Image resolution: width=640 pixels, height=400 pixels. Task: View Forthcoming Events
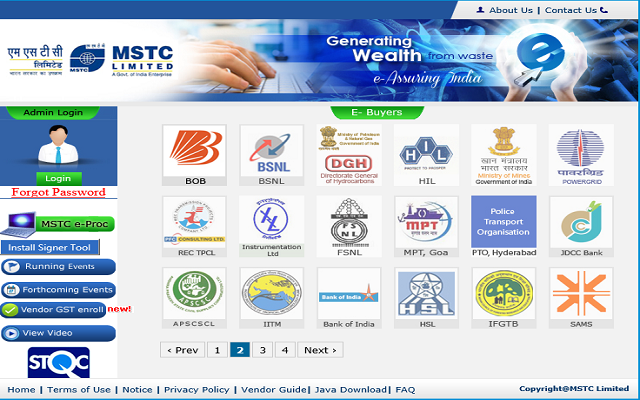coord(58,290)
